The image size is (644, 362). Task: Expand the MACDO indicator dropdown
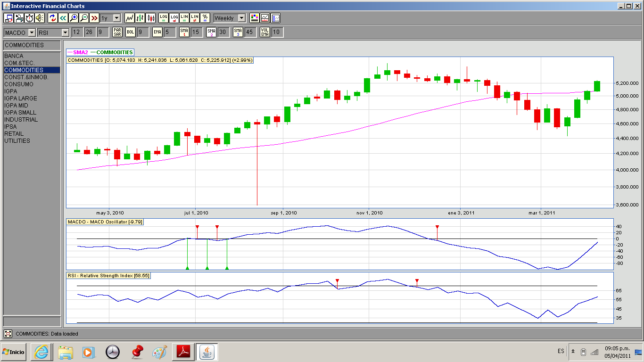click(x=32, y=33)
